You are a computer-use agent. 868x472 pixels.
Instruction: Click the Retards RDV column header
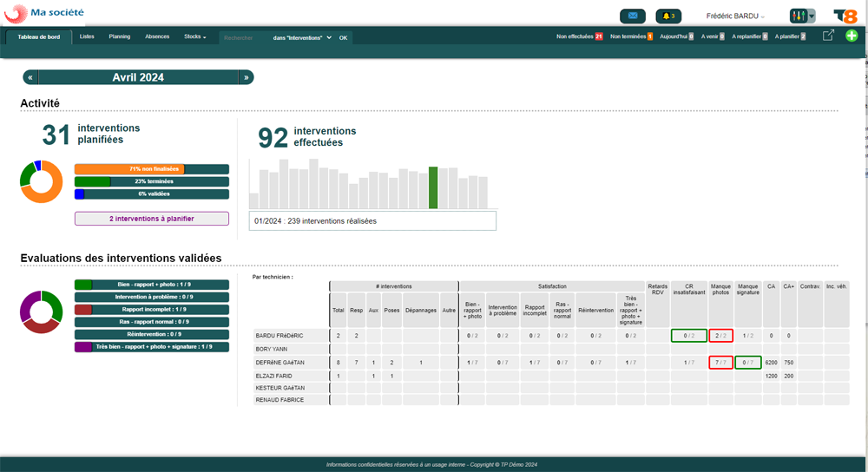[658, 305]
